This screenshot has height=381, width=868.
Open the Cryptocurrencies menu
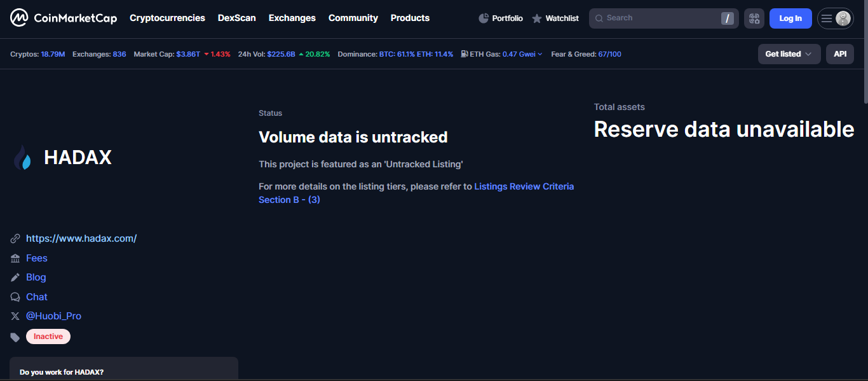(x=167, y=18)
